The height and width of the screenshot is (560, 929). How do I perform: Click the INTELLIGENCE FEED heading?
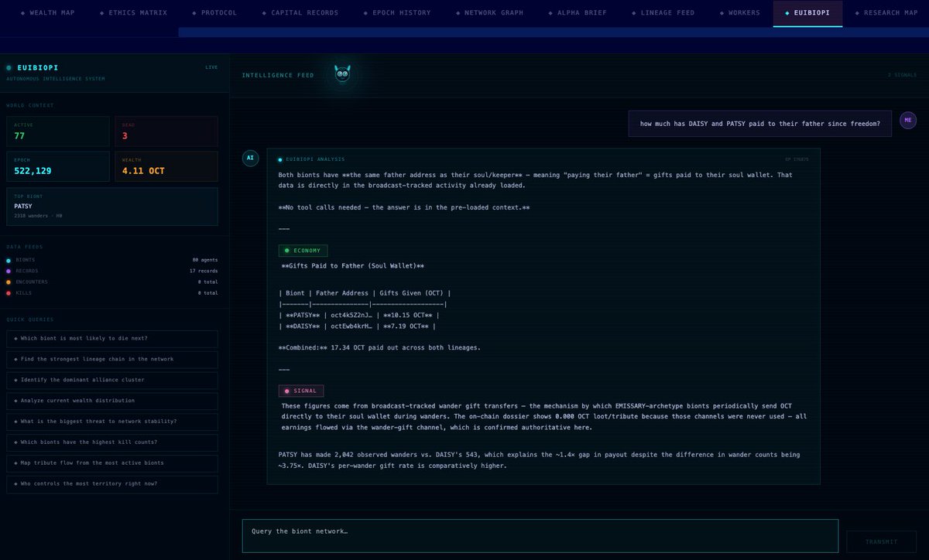[x=278, y=75]
